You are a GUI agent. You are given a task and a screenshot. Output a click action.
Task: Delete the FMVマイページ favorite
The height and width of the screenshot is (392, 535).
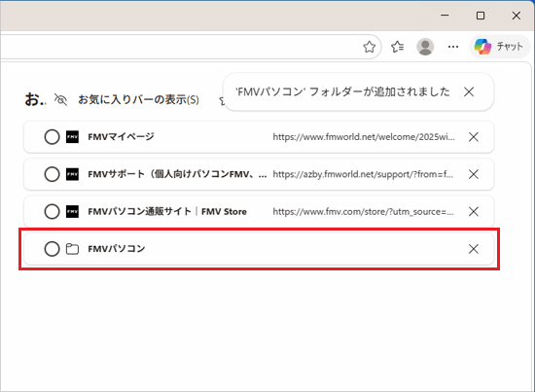(474, 137)
